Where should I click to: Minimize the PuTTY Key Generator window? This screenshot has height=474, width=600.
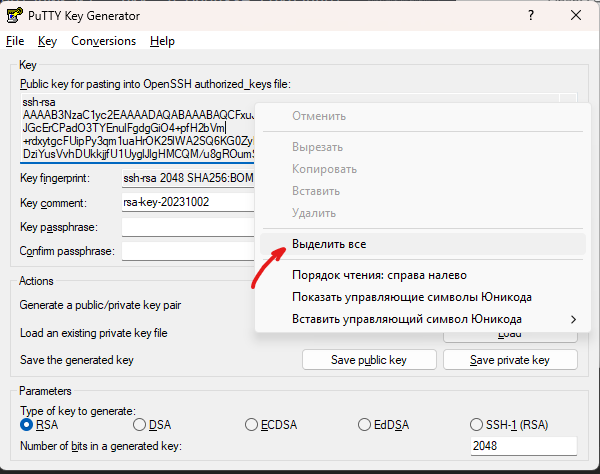coord(483,14)
